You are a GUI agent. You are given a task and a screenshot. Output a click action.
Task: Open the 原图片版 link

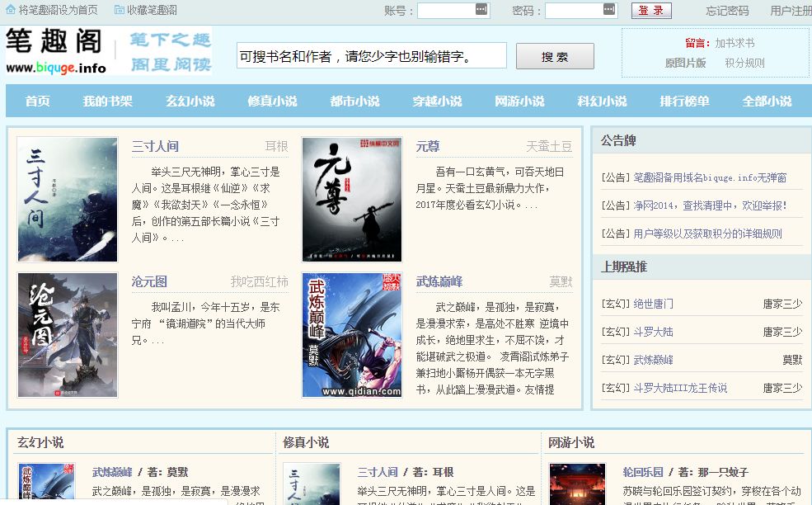tap(685, 64)
